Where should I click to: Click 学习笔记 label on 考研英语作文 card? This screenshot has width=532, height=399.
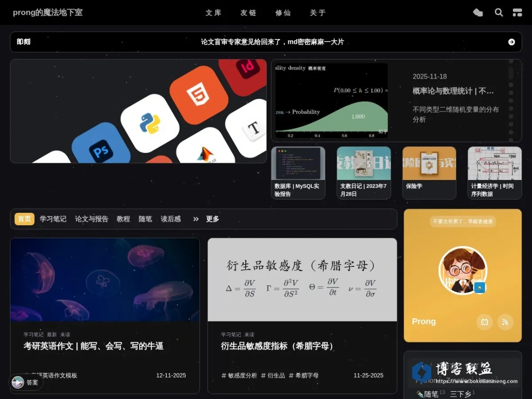(x=33, y=335)
